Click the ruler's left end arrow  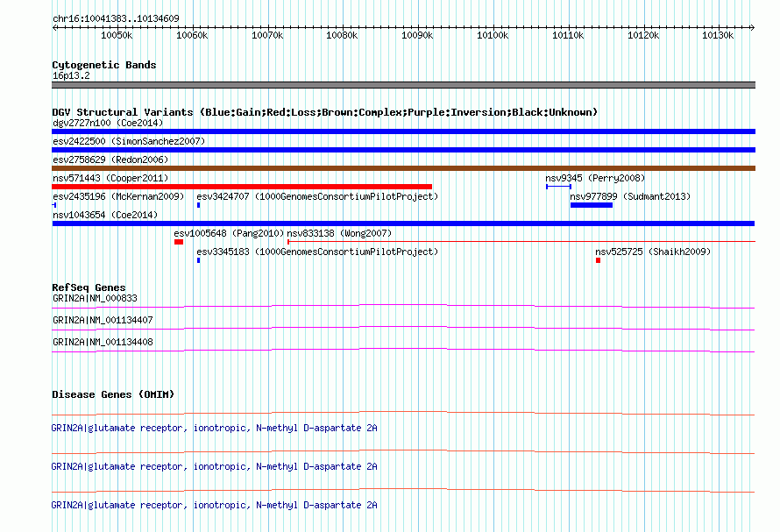[x=54, y=27]
